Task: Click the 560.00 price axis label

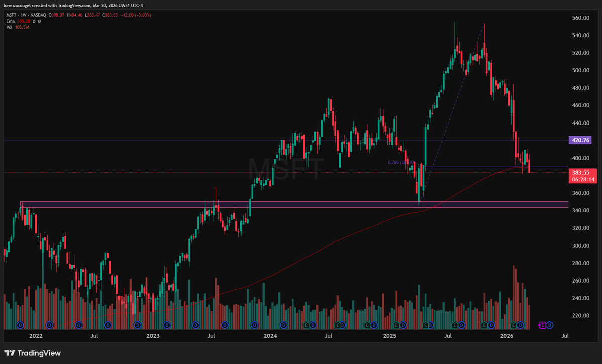Action: 580,18
